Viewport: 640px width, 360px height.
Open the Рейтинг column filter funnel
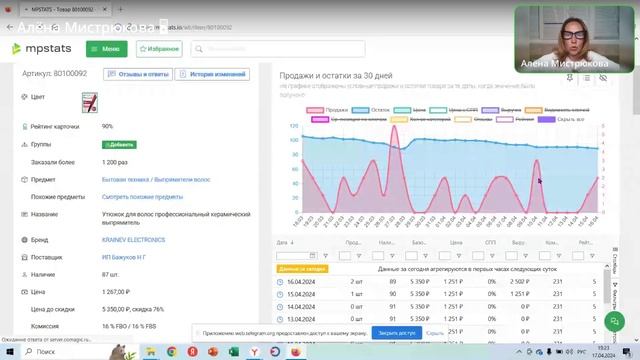point(592,256)
